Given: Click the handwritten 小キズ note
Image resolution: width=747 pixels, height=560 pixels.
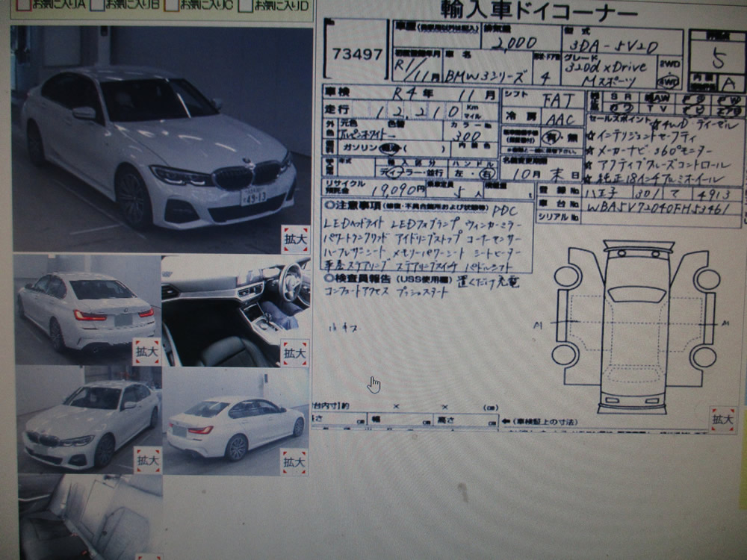Looking at the screenshot, I should click(344, 328).
